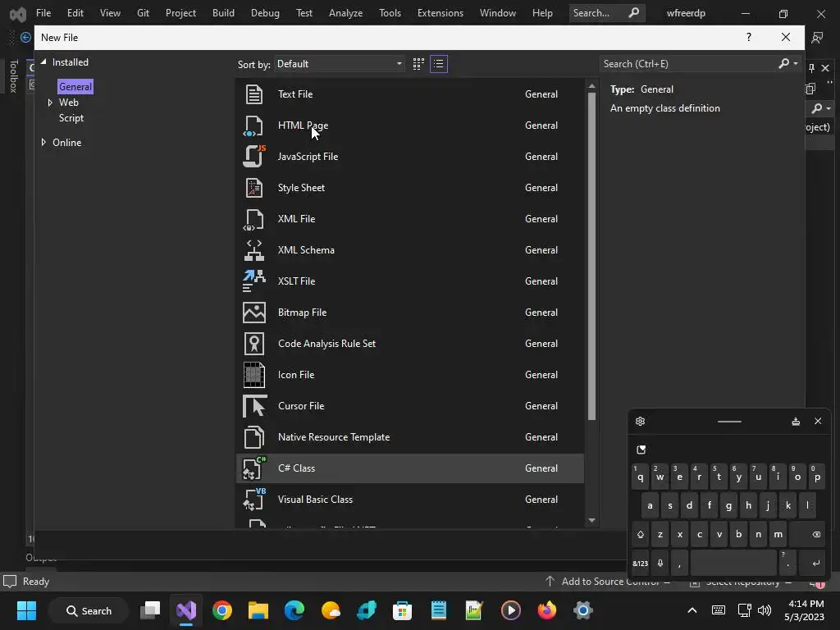Click Add to Source Control
Image resolution: width=840 pixels, height=630 pixels.
(609, 582)
